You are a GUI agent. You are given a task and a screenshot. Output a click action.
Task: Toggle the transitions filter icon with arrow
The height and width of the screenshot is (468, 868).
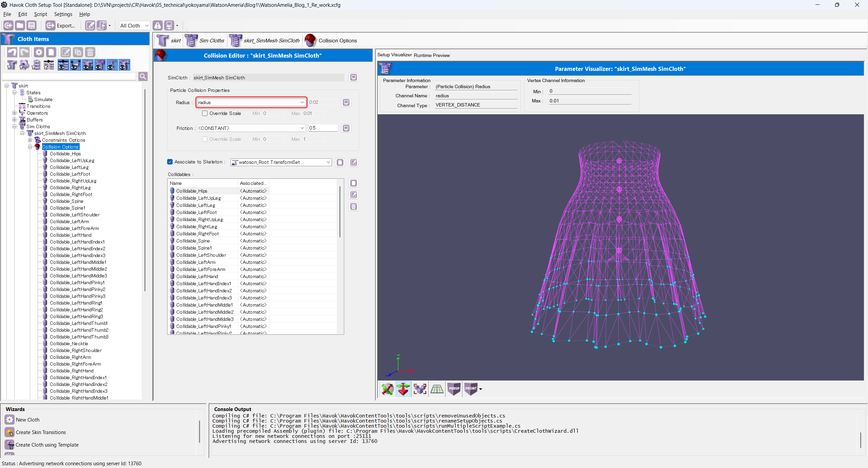[48, 65]
